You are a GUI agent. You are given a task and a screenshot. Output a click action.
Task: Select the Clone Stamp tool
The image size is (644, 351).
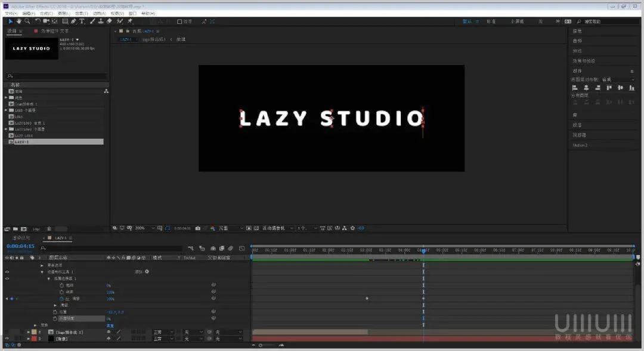pos(101,21)
